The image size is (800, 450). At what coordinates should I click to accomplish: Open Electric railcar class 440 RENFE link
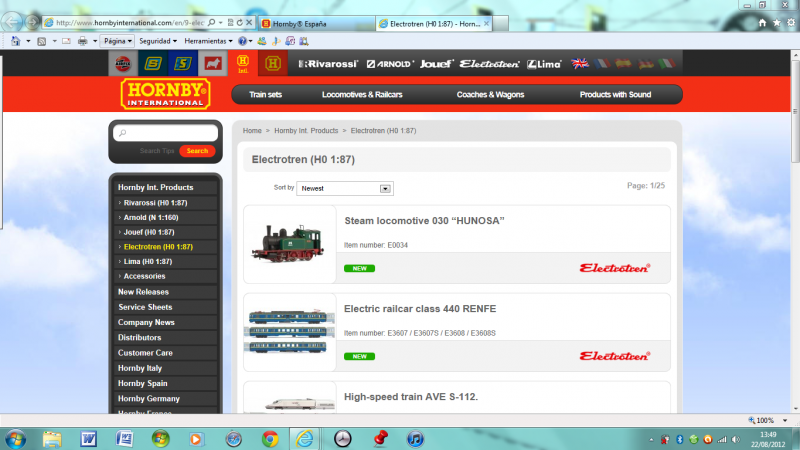(420, 309)
